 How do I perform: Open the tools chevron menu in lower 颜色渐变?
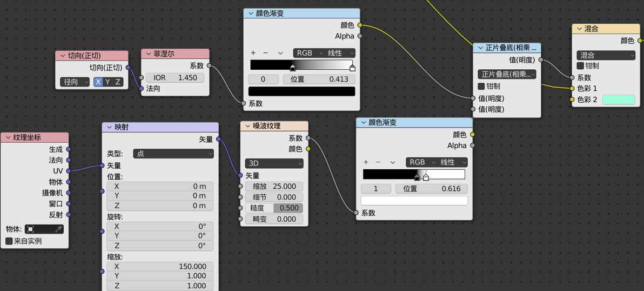393,162
